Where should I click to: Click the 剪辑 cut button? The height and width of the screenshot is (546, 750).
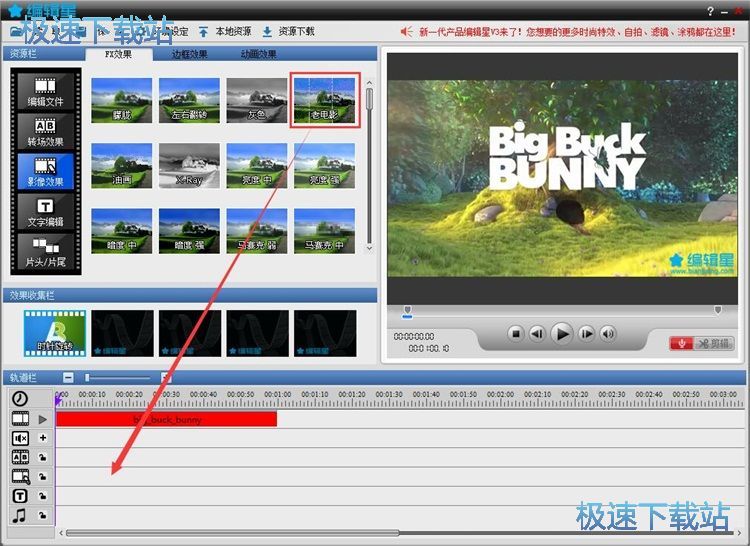tap(714, 343)
